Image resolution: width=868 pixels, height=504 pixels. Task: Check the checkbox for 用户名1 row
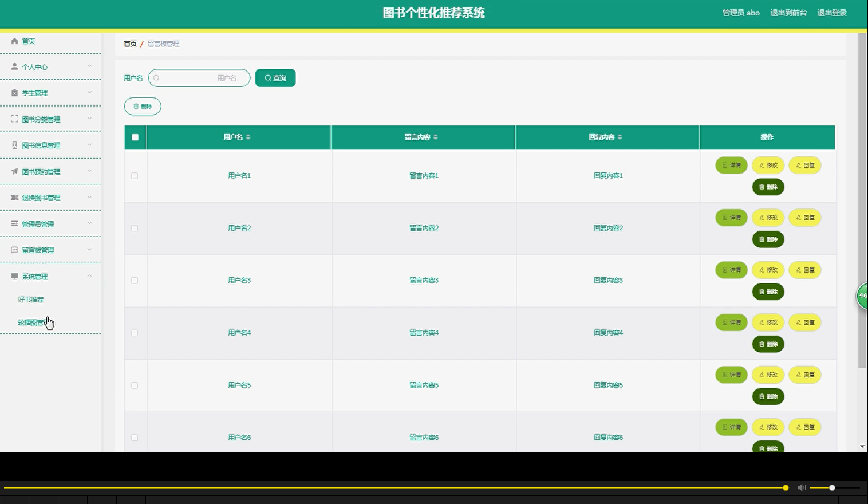(x=135, y=176)
